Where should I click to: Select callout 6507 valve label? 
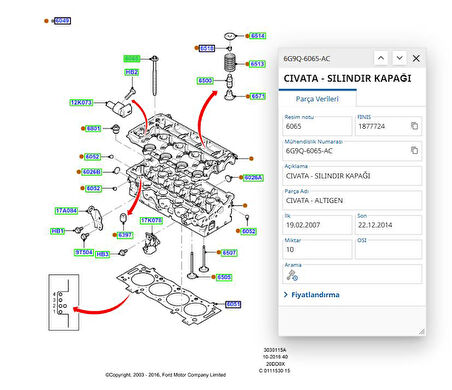[x=229, y=253]
